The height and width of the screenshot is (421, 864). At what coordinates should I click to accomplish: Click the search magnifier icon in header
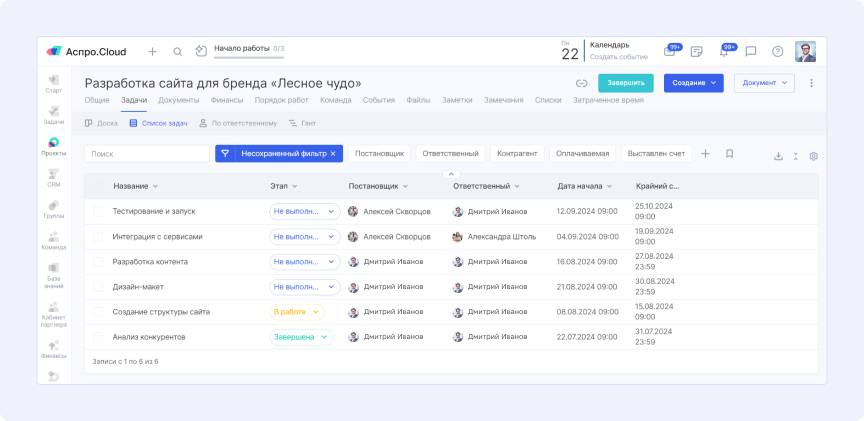coord(178,52)
